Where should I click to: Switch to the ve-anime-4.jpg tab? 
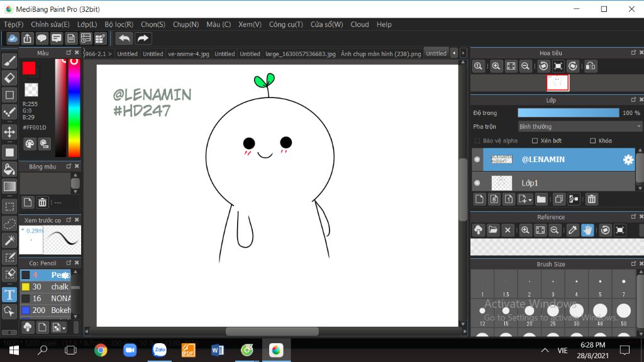coord(189,54)
